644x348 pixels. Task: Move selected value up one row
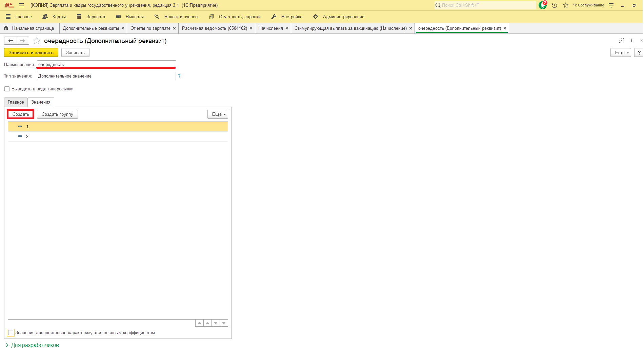(207, 323)
